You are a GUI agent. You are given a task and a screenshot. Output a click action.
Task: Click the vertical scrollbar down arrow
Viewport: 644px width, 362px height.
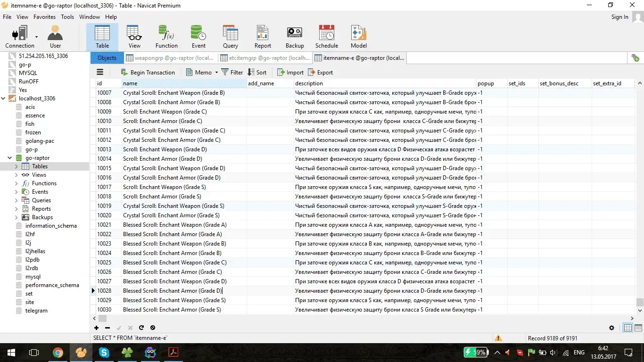pyautogui.click(x=640, y=311)
